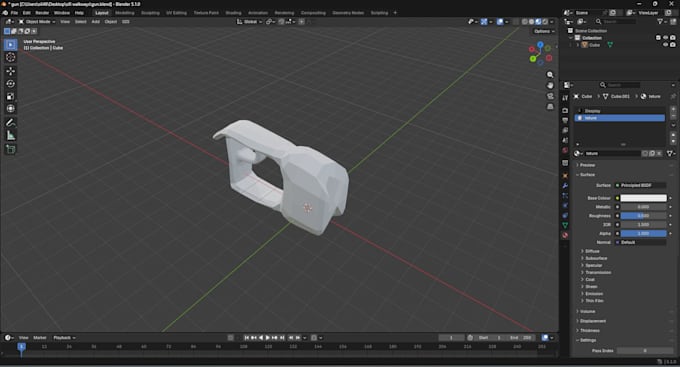680x367 pixels.
Task: Select the Select Box tool
Action: click(11, 44)
